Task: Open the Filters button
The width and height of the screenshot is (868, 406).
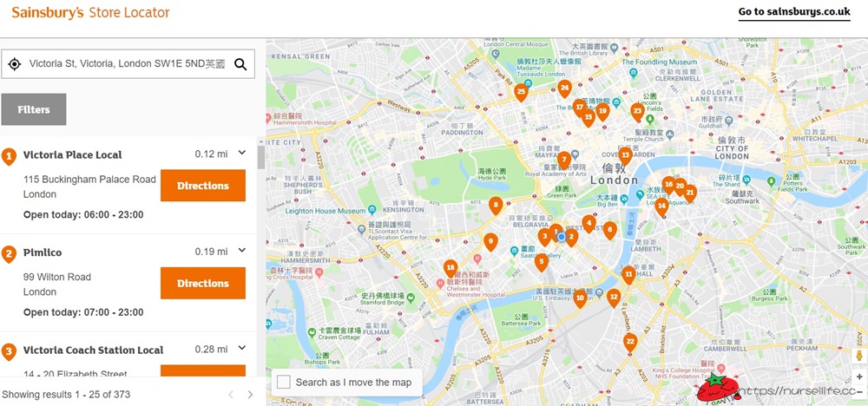Action: tap(34, 109)
